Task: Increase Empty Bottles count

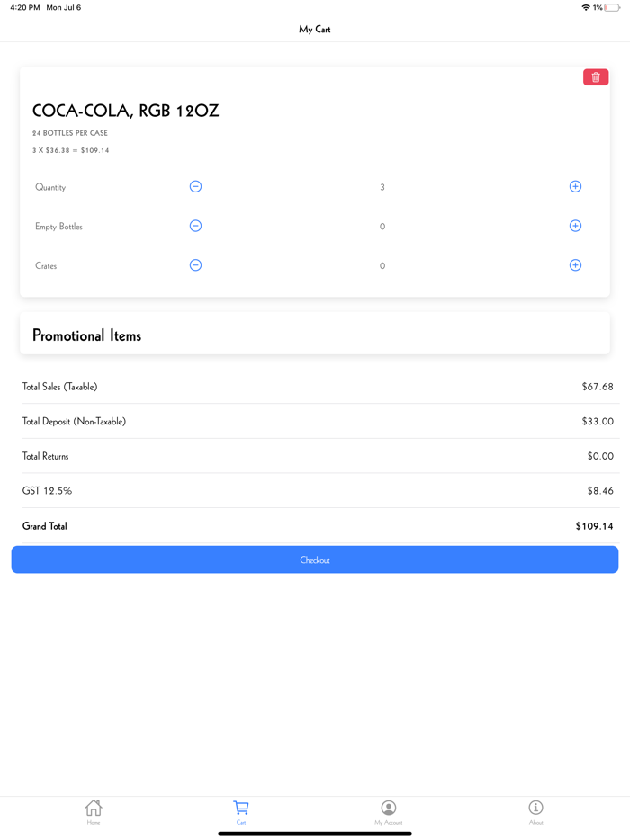Action: pyautogui.click(x=575, y=226)
